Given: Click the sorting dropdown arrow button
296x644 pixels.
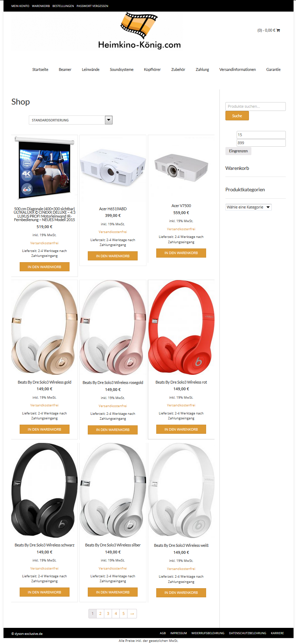Looking at the screenshot, I should click(108, 120).
